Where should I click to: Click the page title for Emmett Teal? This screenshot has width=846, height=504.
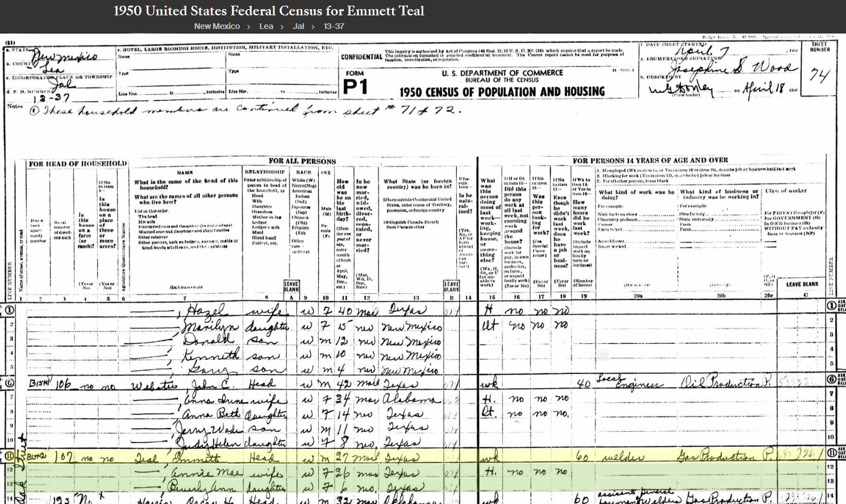point(269,11)
